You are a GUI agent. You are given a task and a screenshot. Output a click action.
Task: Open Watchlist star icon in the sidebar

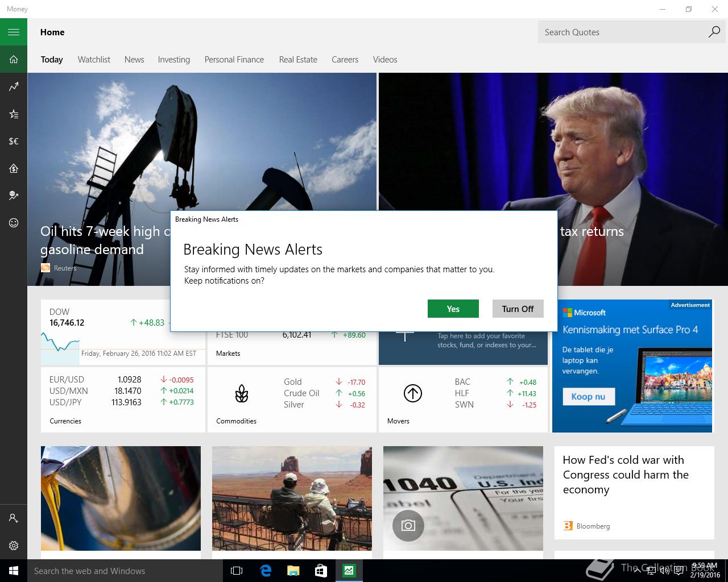[14, 114]
